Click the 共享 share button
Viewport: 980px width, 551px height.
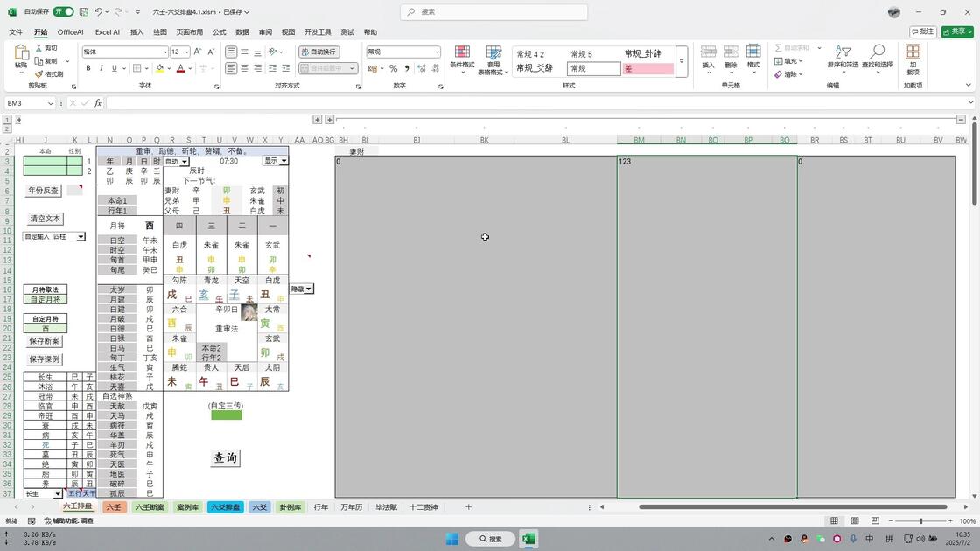pos(957,31)
